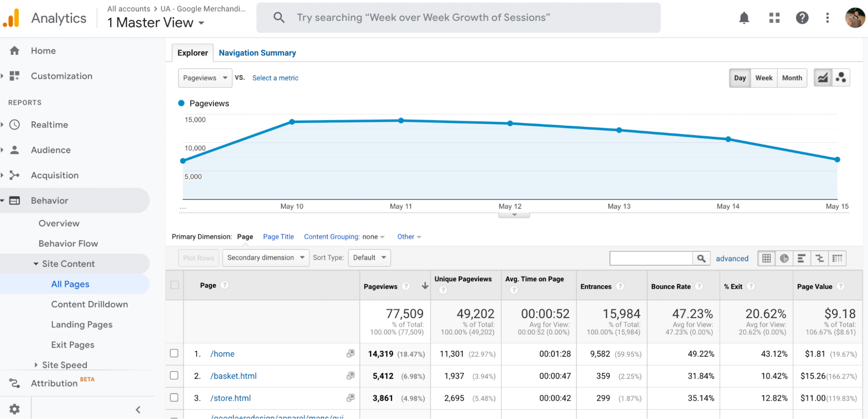The image size is (868, 419).
Task: Open the Pivot table view icon
Action: [837, 258]
